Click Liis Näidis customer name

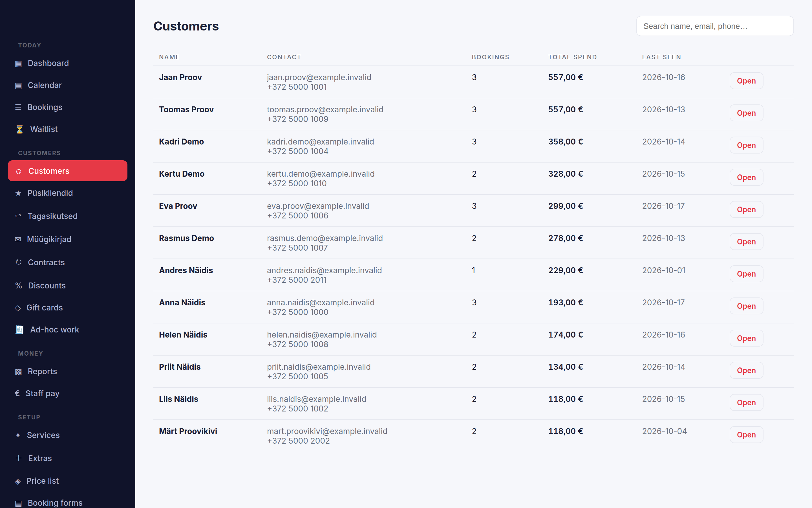(178, 399)
